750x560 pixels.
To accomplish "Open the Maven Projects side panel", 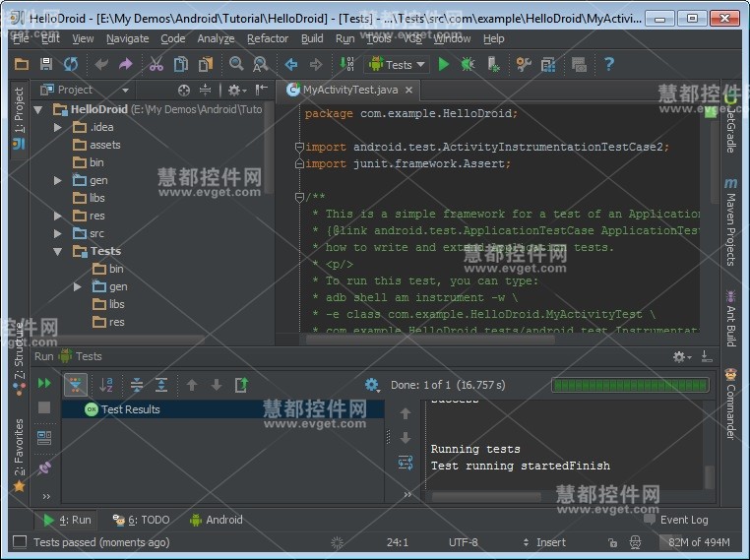I will pyautogui.click(x=730, y=221).
